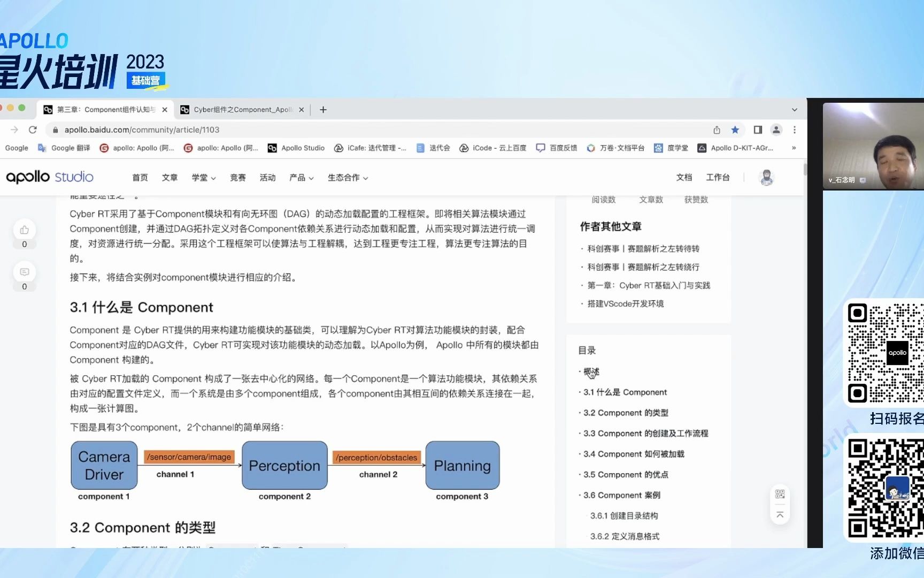Open Google bookmark

click(x=17, y=148)
